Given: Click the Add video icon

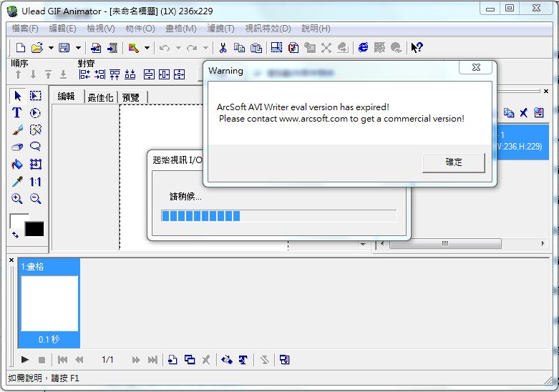Looking at the screenshot, I should point(112,48).
